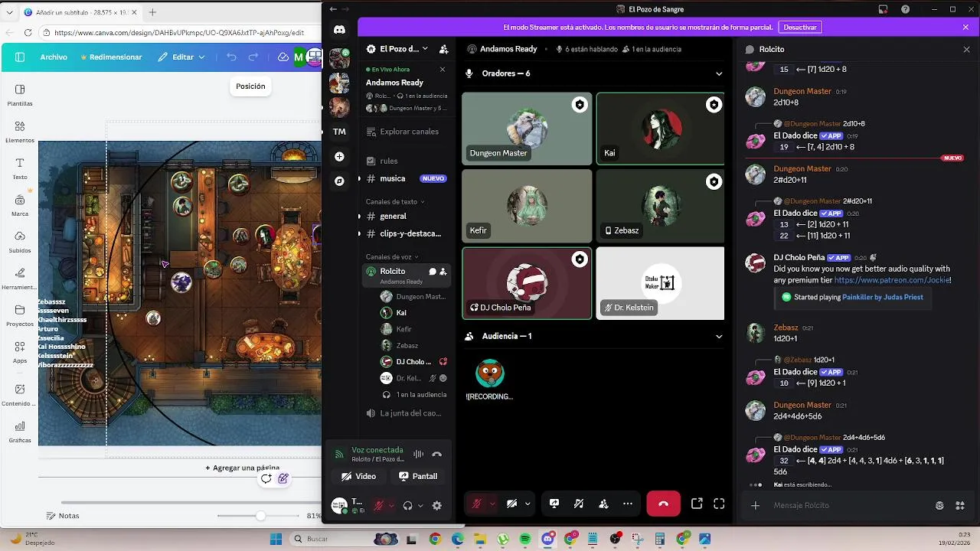Open the musica channel
The width and height of the screenshot is (980, 551).
pos(405,178)
